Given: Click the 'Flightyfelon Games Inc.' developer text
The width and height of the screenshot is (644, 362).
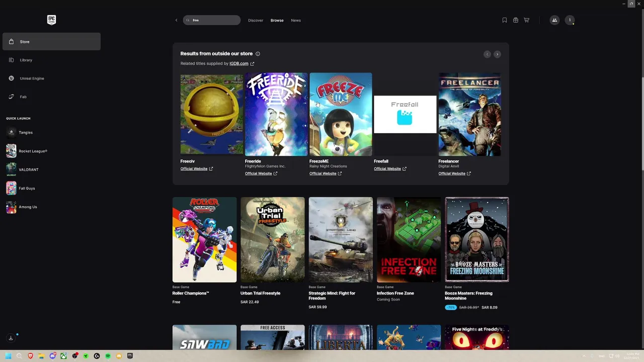Looking at the screenshot, I should [x=265, y=166].
